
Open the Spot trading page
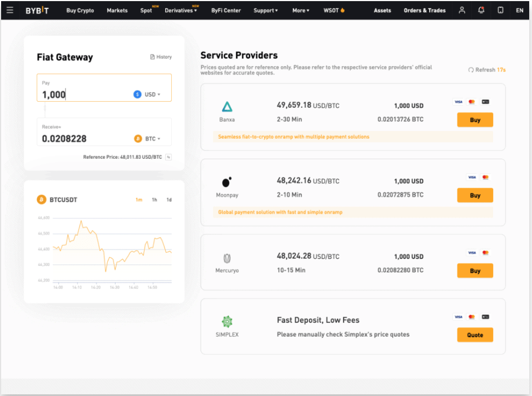tap(146, 11)
